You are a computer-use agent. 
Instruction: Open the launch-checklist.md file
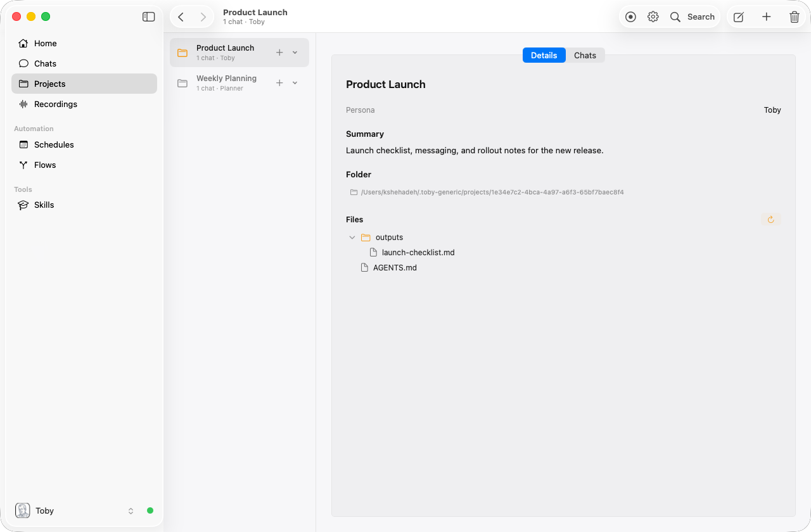pos(412,253)
